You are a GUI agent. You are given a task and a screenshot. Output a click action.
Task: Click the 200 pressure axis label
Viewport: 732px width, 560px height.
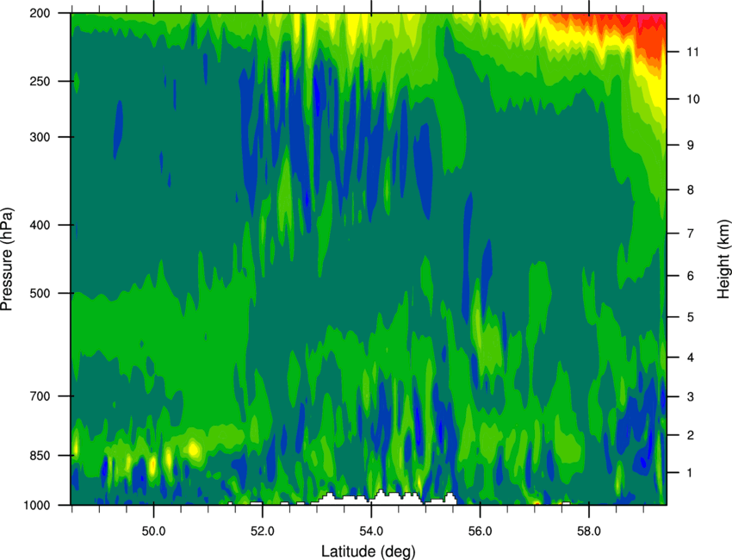[x=40, y=14]
